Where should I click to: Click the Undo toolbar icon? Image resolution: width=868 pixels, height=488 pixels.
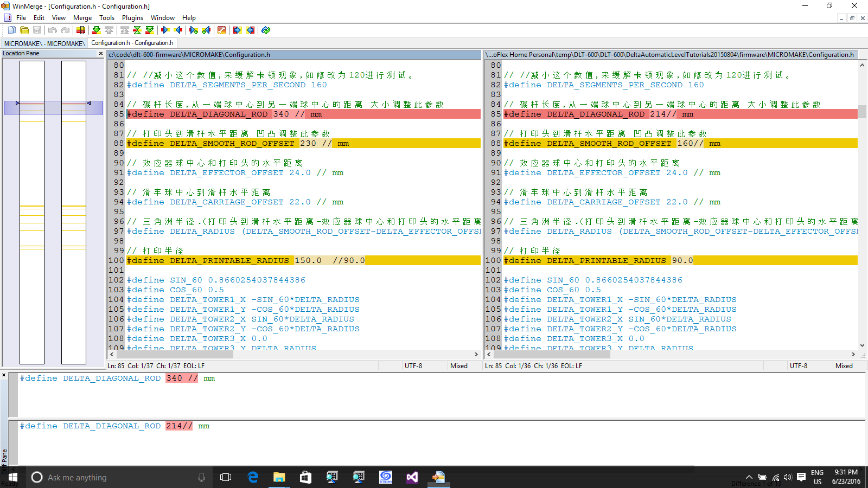click(53, 30)
